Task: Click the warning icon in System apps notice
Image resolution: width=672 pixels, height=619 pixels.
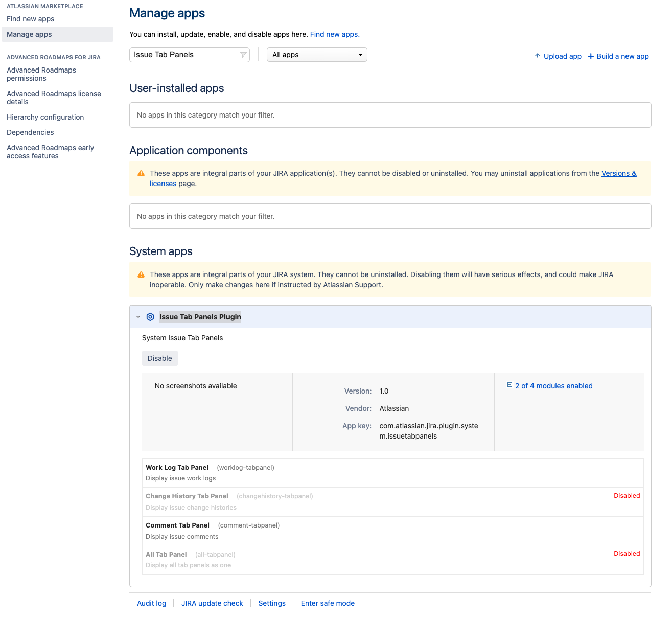Action: [141, 275]
